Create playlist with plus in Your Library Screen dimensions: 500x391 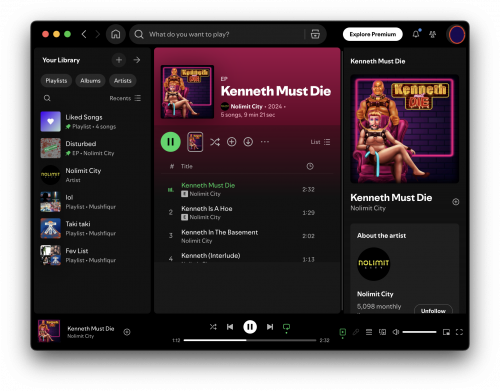click(119, 60)
